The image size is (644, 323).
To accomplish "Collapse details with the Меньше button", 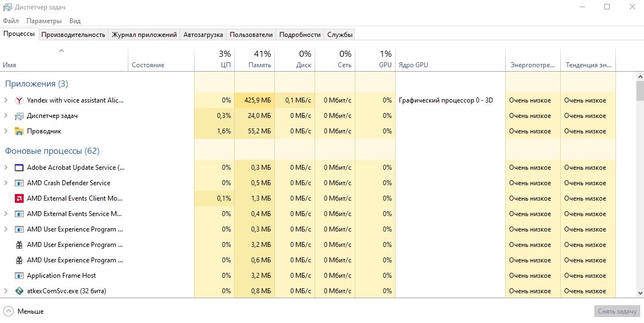I will (24, 311).
